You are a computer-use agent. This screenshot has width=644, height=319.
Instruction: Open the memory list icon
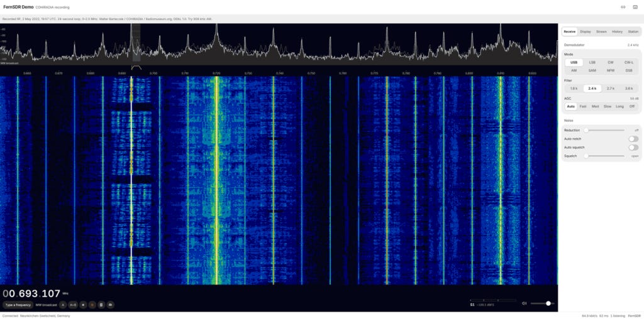101,305
